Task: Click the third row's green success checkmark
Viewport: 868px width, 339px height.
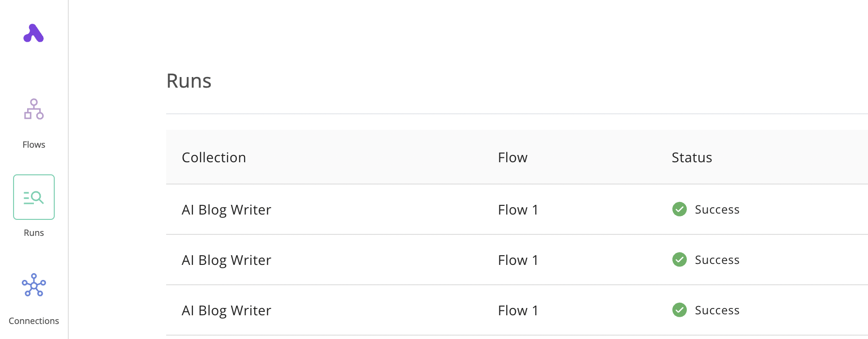Action: [x=680, y=310]
